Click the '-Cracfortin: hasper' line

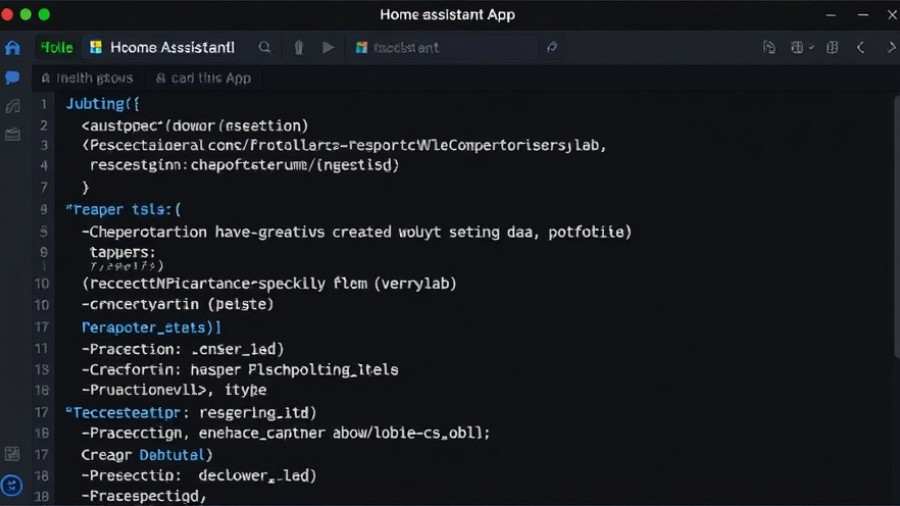tap(239, 369)
